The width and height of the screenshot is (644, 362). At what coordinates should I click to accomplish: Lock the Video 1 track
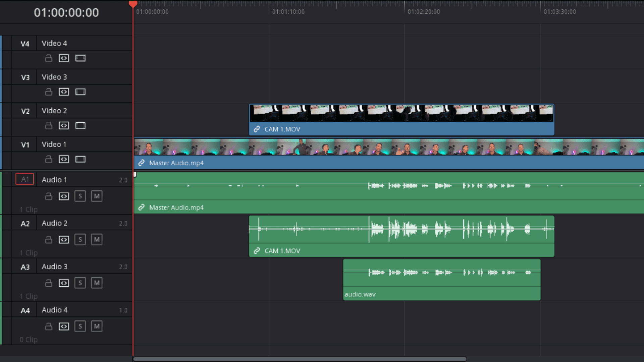click(x=49, y=159)
